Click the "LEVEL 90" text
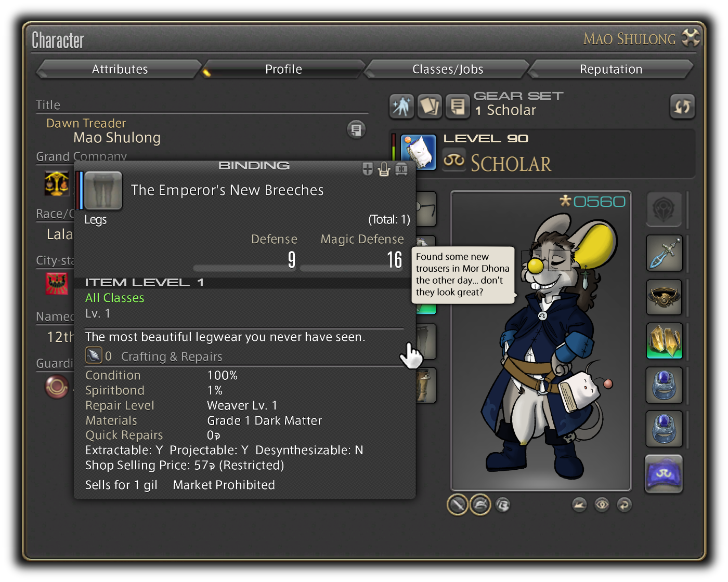Screen dimensions: 728x582 [x=486, y=139]
